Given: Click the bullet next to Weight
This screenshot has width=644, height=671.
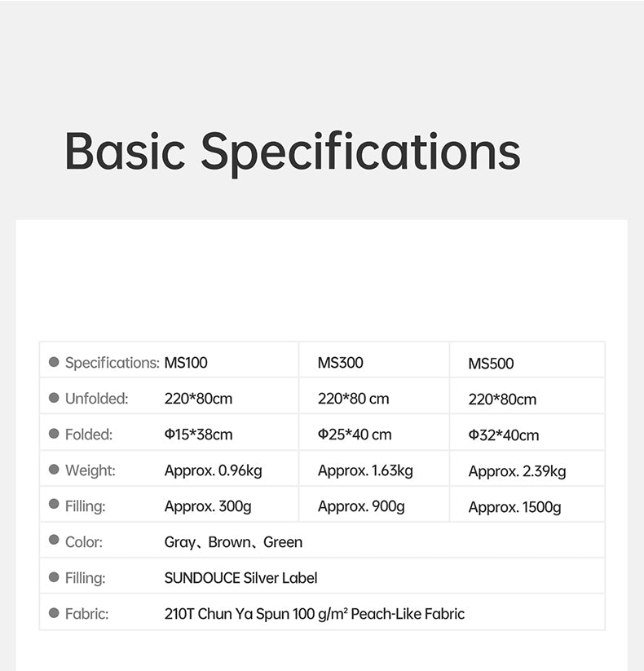Looking at the screenshot, I should (54, 470).
